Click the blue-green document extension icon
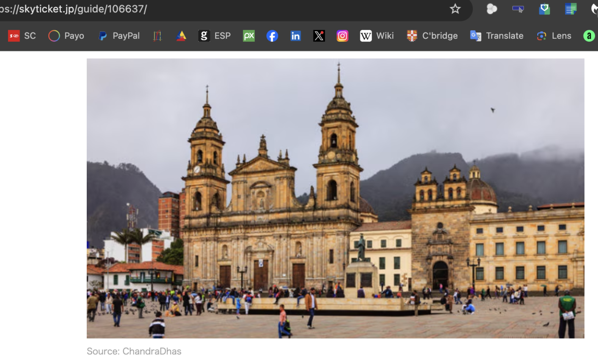 pyautogui.click(x=571, y=9)
